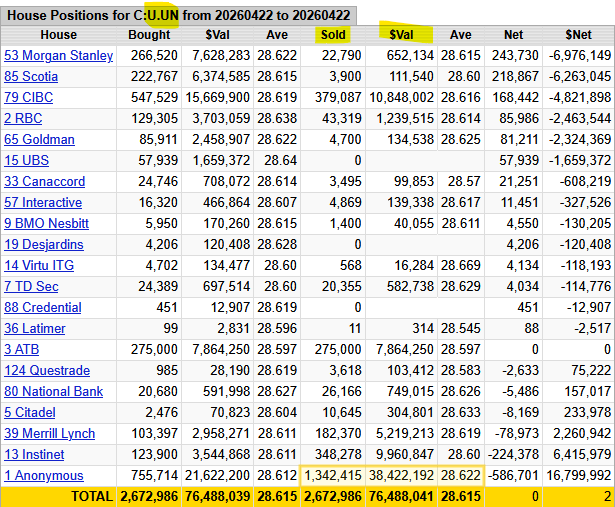Select TD Sec sold $Val 582,738
The height and width of the screenshot is (507, 615).
coord(410,287)
